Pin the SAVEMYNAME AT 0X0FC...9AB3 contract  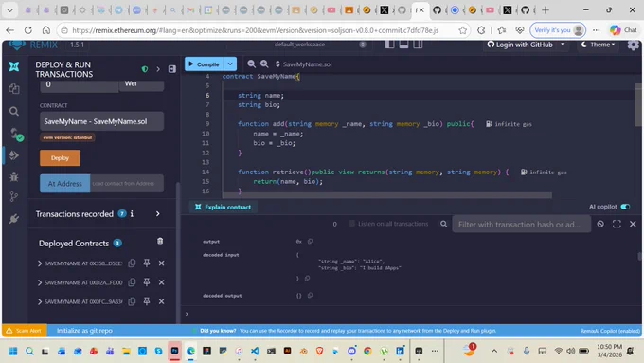147,301
